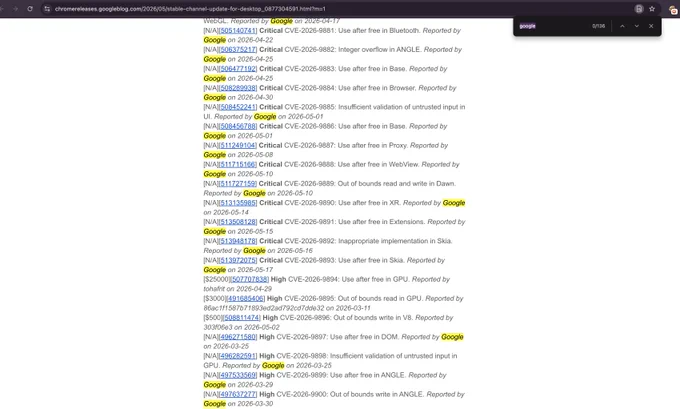Open bug link 511727159
The image size is (680, 409).
click(x=238, y=183)
